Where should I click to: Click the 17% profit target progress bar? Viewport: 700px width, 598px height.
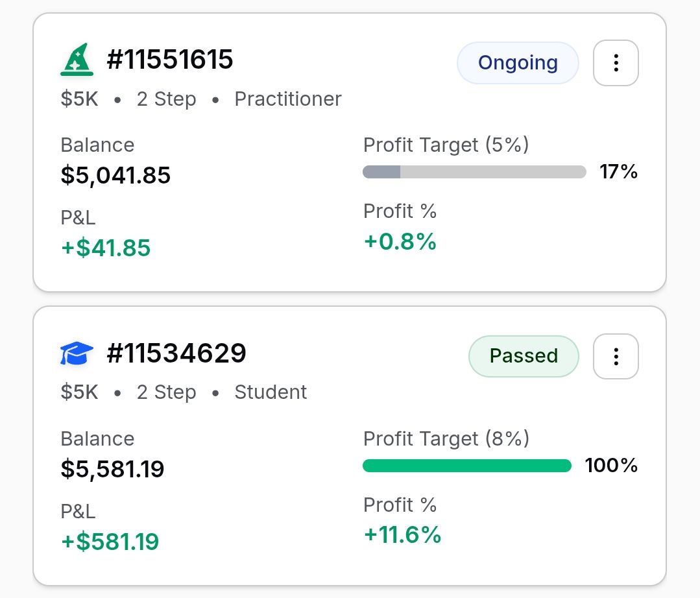[474, 172]
